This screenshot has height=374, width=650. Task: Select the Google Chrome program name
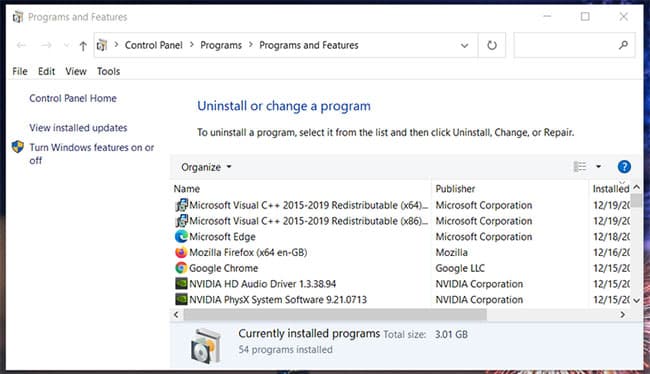pos(223,268)
